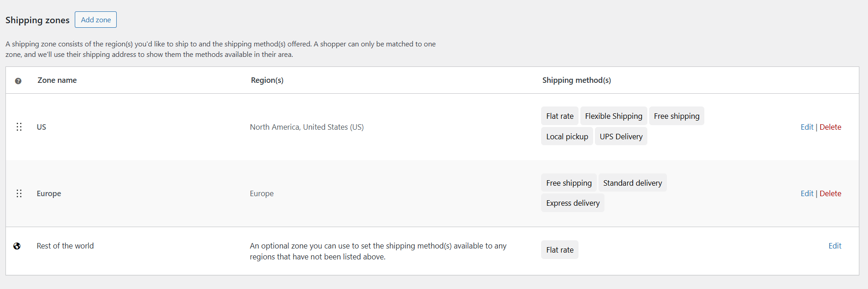Click the globe icon for Rest of the world
Image resolution: width=868 pixels, height=289 pixels.
(17, 246)
